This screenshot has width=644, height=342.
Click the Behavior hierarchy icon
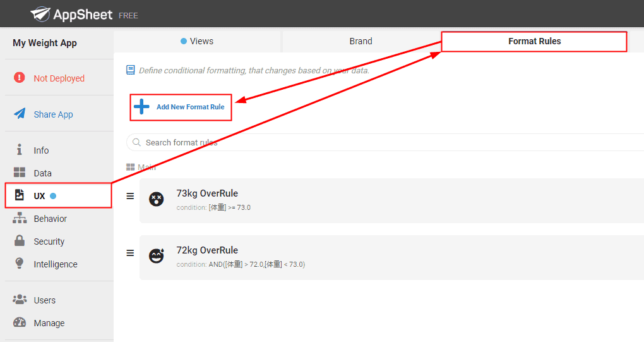pos(20,218)
